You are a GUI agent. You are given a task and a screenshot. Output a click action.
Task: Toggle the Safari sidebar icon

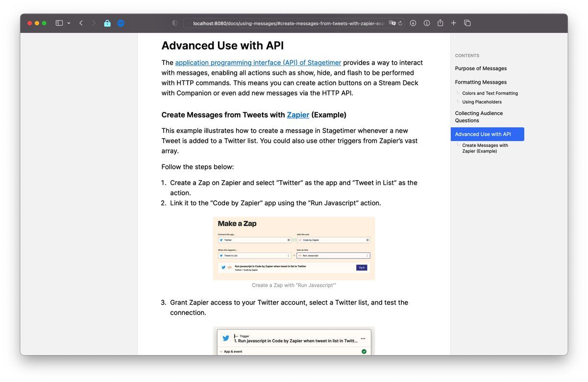pos(59,23)
